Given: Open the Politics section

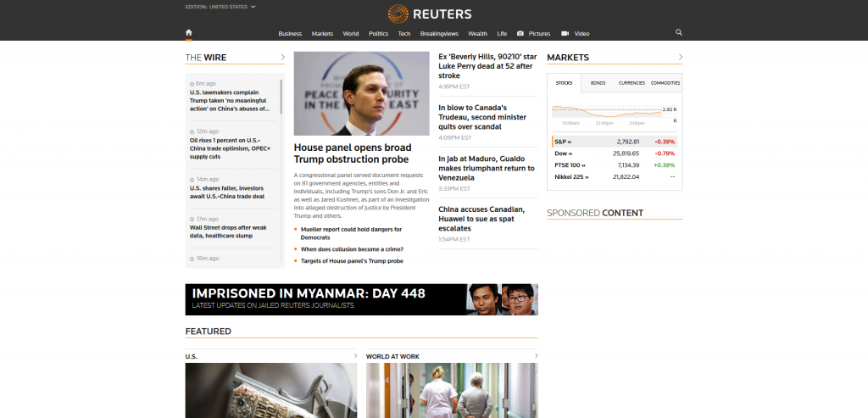Looking at the screenshot, I should point(379,34).
